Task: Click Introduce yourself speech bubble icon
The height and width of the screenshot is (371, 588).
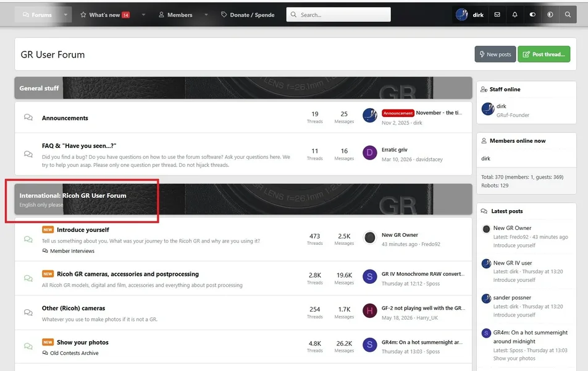Action: 28,239
